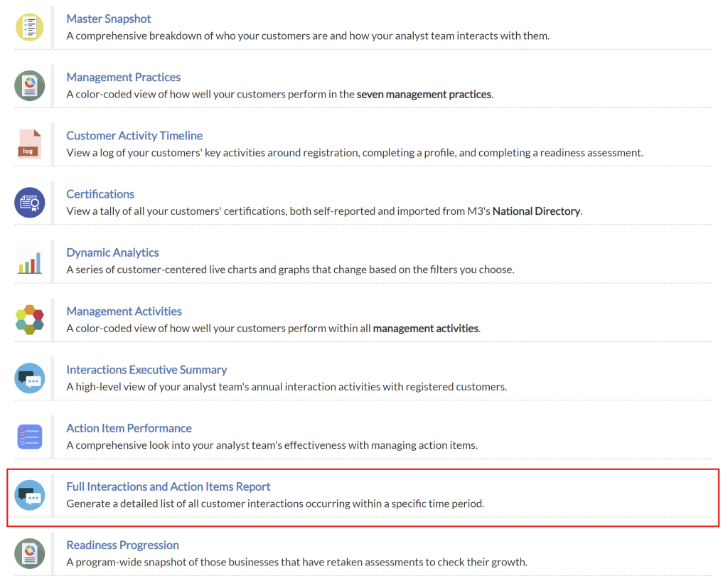Click the bar chart icon for Dynamic Analytics
This screenshot has height=586, width=728.
click(29, 261)
